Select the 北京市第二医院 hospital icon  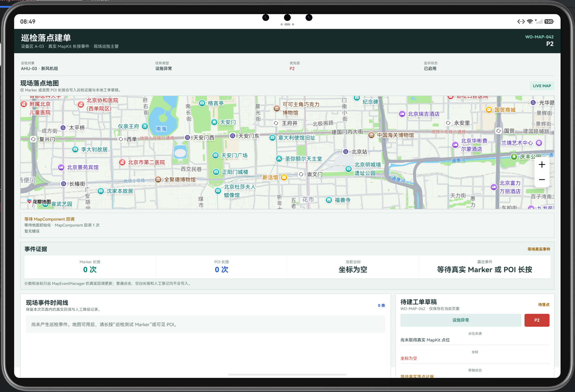point(122,162)
